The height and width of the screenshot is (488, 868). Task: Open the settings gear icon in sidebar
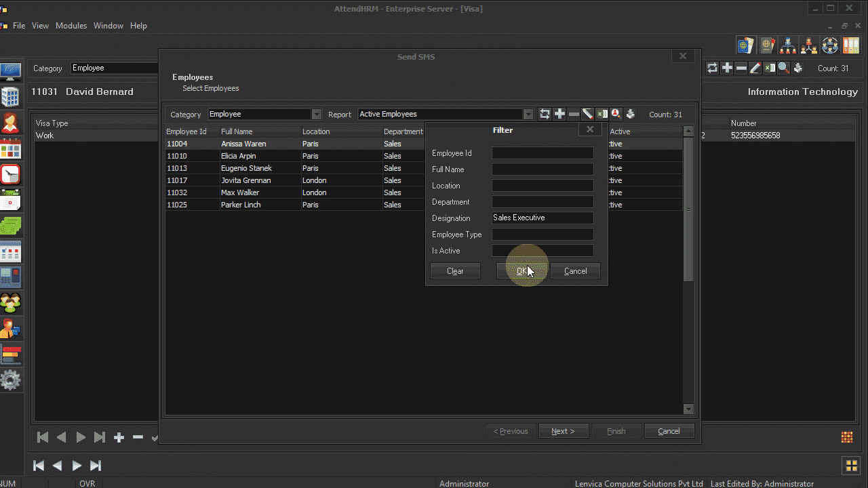10,380
